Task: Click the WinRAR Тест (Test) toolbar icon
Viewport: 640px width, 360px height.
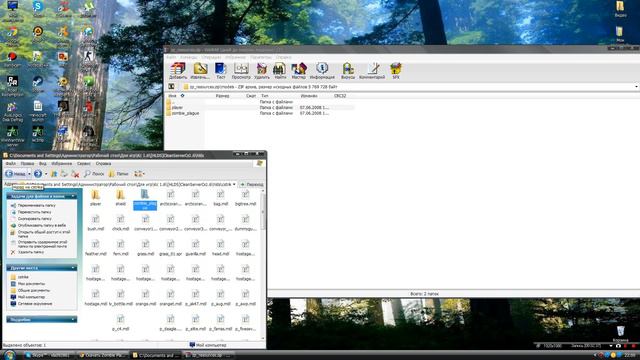Action: click(x=220, y=71)
